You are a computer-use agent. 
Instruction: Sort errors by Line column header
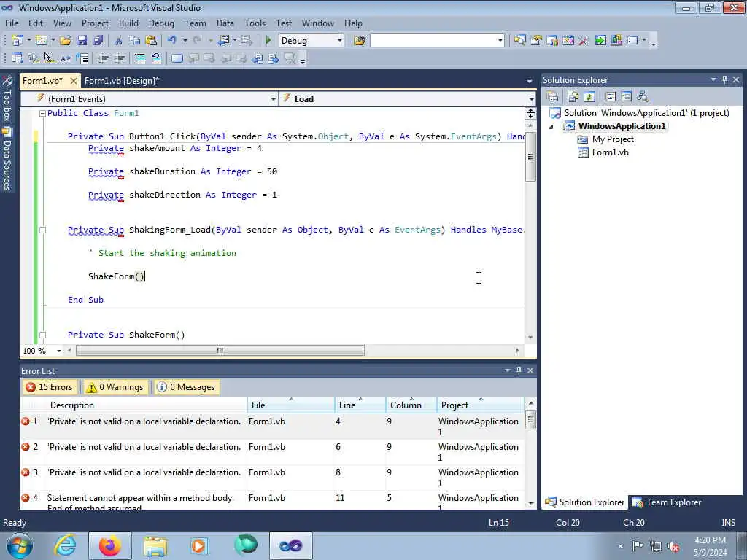coord(360,405)
